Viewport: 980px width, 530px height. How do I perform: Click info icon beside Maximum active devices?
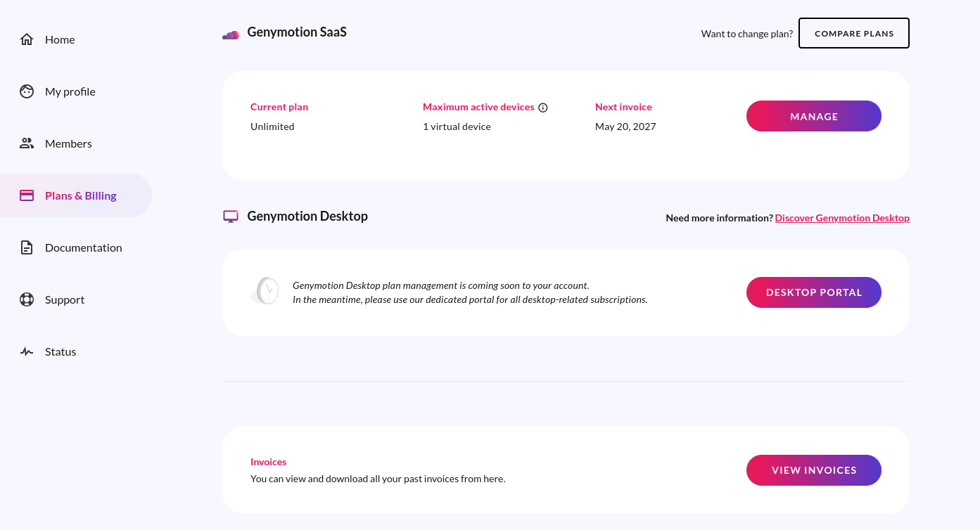543,108
